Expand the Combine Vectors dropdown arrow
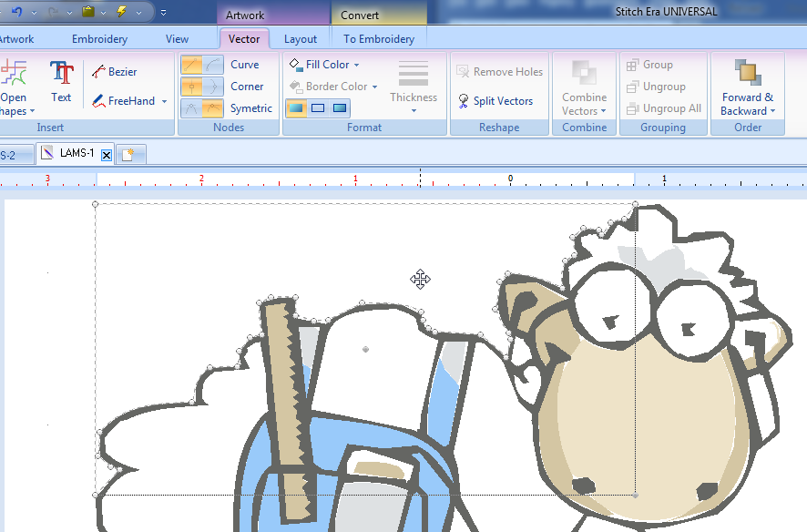Image resolution: width=807 pixels, height=532 pixels. coord(603,111)
